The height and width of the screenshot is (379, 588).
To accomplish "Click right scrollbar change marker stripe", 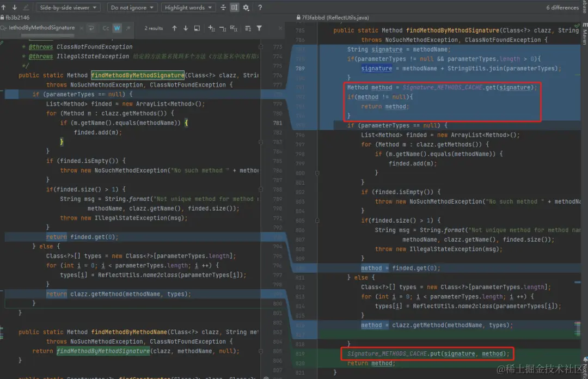I will point(578,329).
